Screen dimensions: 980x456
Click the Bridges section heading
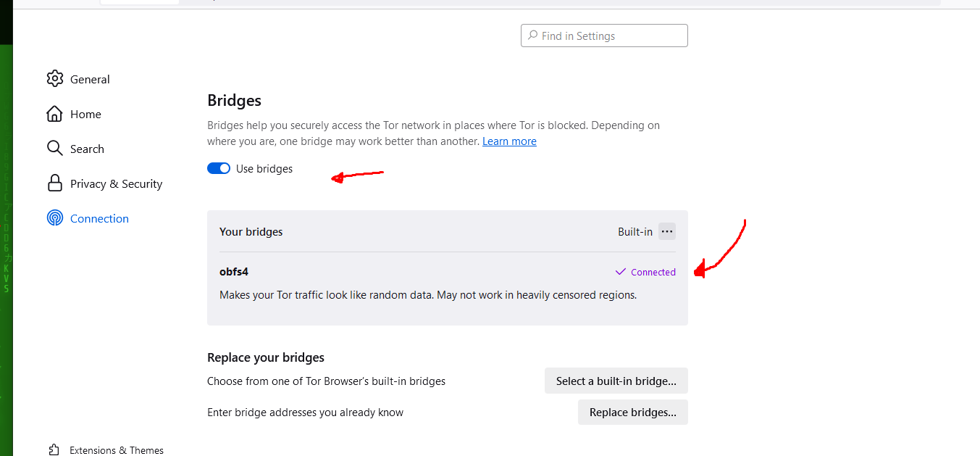coord(234,100)
